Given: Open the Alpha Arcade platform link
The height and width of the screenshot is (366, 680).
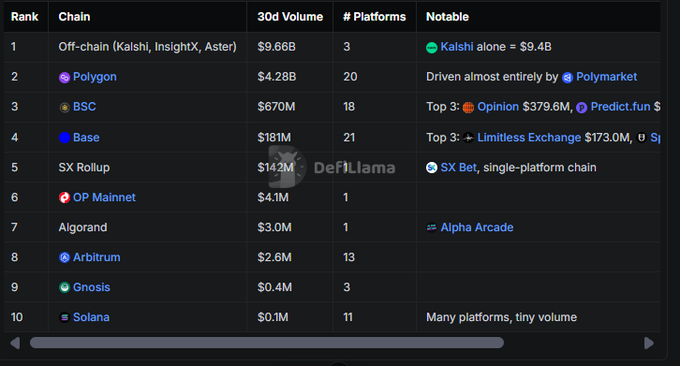Looking at the screenshot, I should pos(477,227).
